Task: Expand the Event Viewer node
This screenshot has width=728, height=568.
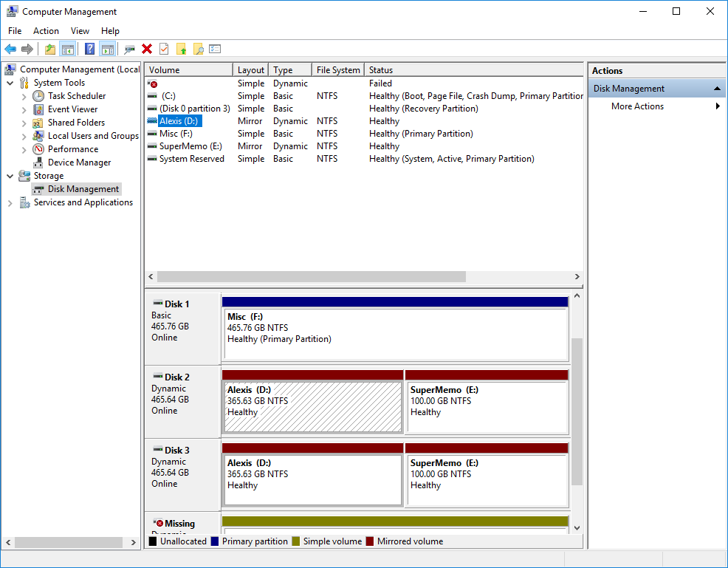Action: point(24,110)
